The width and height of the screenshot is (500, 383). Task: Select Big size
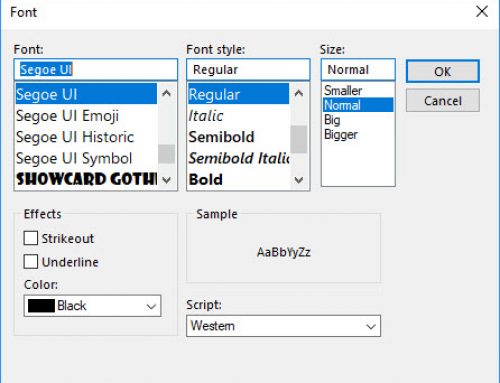pos(358,120)
